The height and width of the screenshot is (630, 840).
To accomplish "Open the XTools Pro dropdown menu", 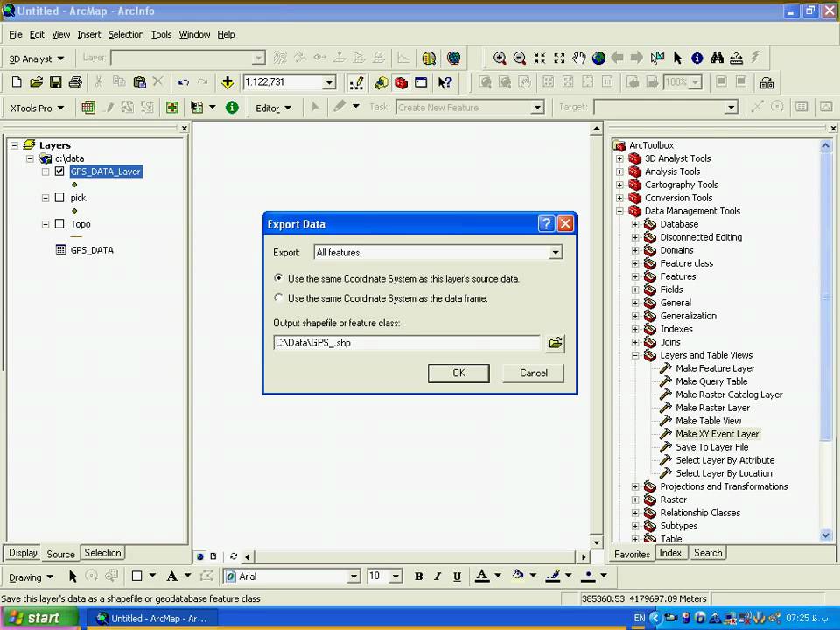I will [37, 108].
